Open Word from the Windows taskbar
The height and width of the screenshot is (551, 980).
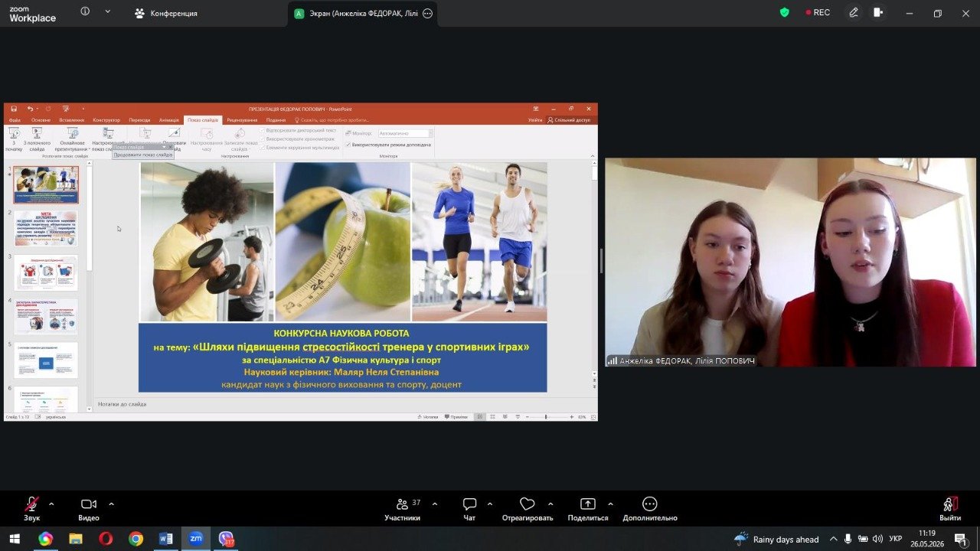tap(165, 539)
